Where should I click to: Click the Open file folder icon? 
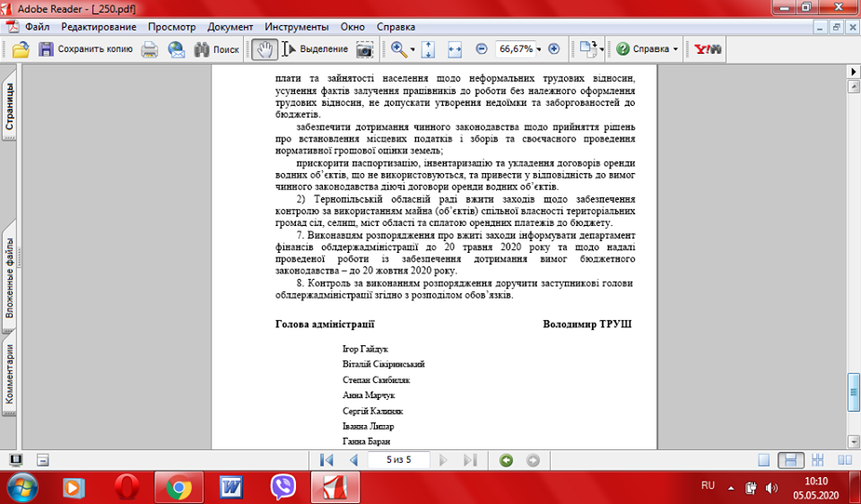pos(20,49)
